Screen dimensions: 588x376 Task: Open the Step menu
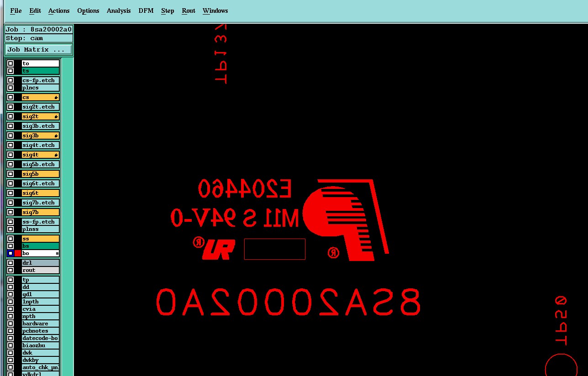click(x=168, y=10)
